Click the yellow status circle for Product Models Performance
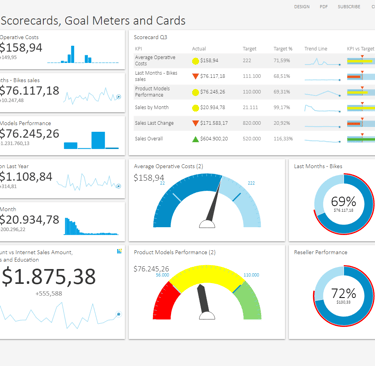Image resolution: width=375 pixels, height=366 pixels. [196, 92]
